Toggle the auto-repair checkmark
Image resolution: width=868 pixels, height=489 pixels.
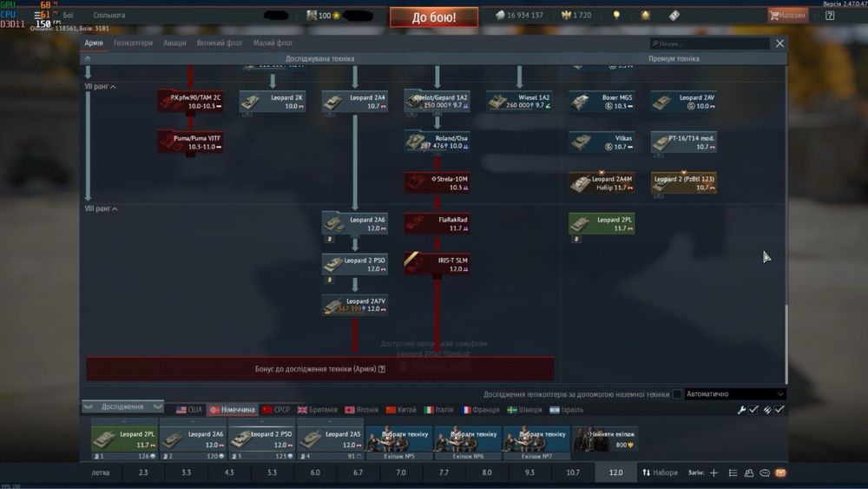(753, 410)
